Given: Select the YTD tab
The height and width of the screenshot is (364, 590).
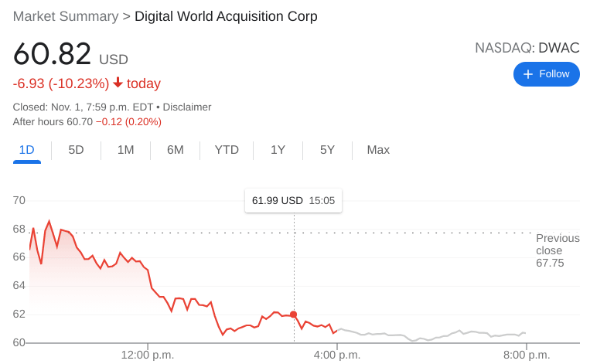Looking at the screenshot, I should [227, 150].
